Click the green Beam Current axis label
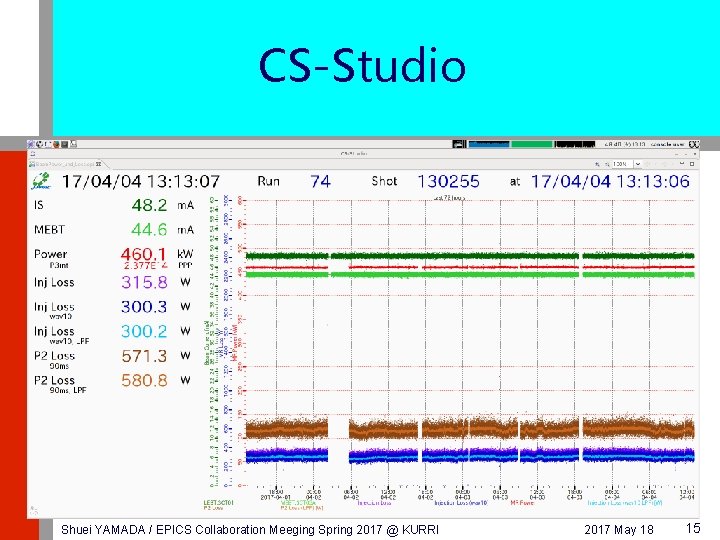 pos(207,343)
